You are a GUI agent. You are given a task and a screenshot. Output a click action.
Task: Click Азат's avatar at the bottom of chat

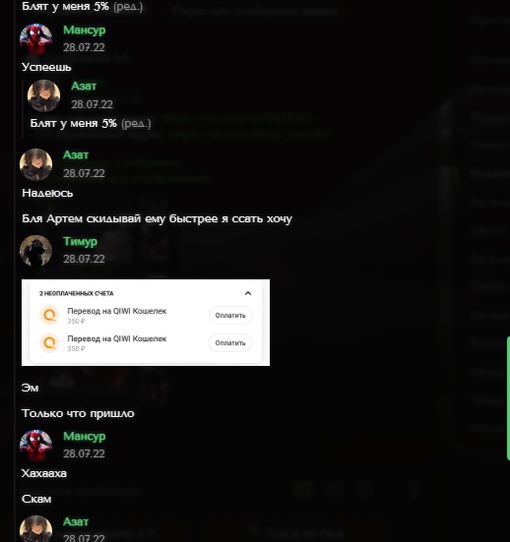(36, 529)
